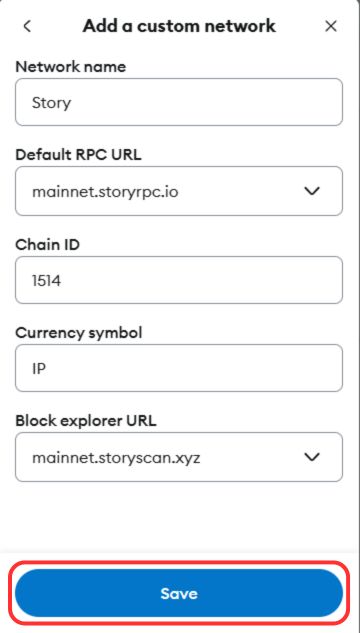
Task: Select the mainnet.storyscan.xyz explorer text
Action: click(116, 458)
